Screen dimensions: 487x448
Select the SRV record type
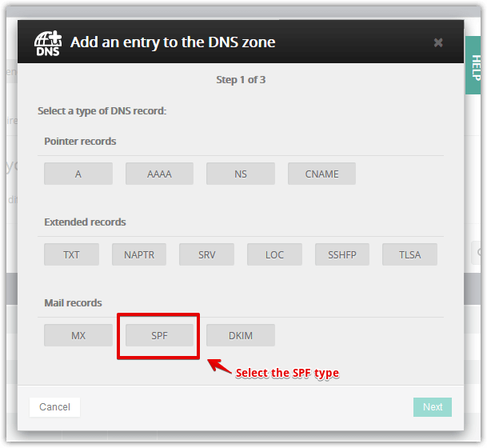[207, 254]
